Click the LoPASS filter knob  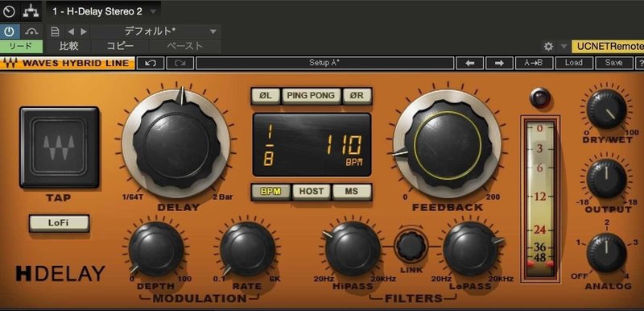471,249
